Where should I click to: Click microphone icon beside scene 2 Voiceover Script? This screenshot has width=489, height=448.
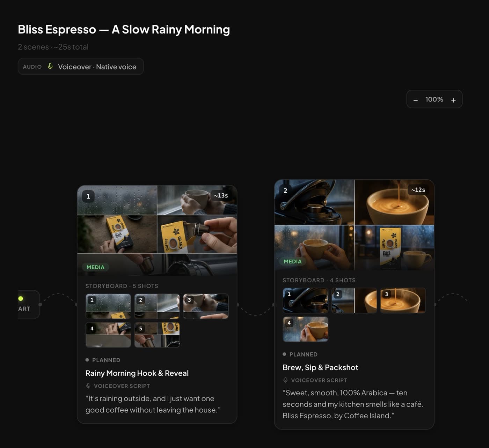(x=285, y=380)
